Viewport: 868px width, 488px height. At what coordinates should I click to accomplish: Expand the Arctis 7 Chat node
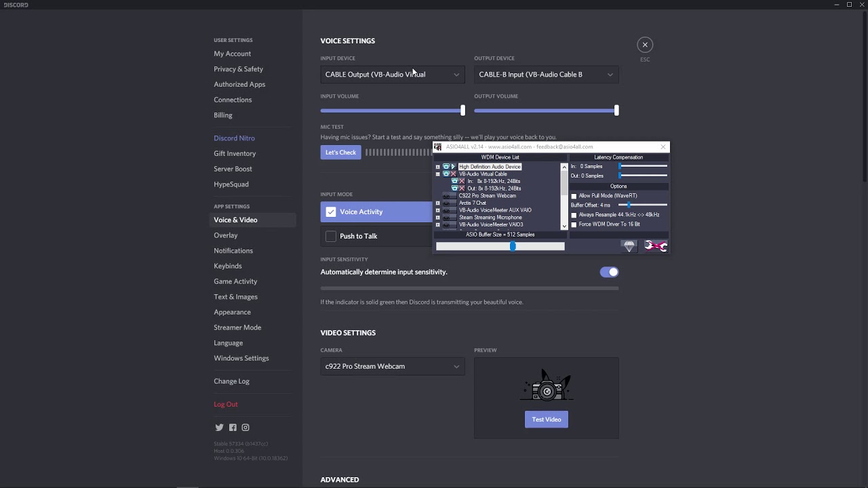coord(438,203)
